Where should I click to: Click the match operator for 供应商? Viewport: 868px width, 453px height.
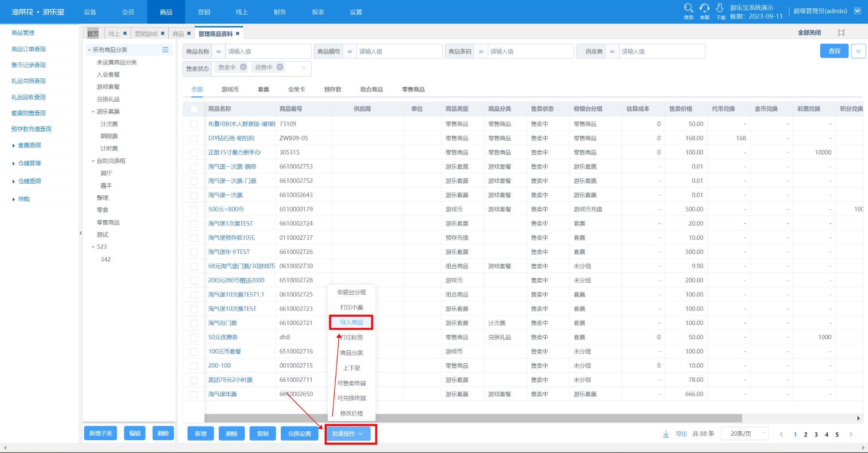(x=612, y=51)
